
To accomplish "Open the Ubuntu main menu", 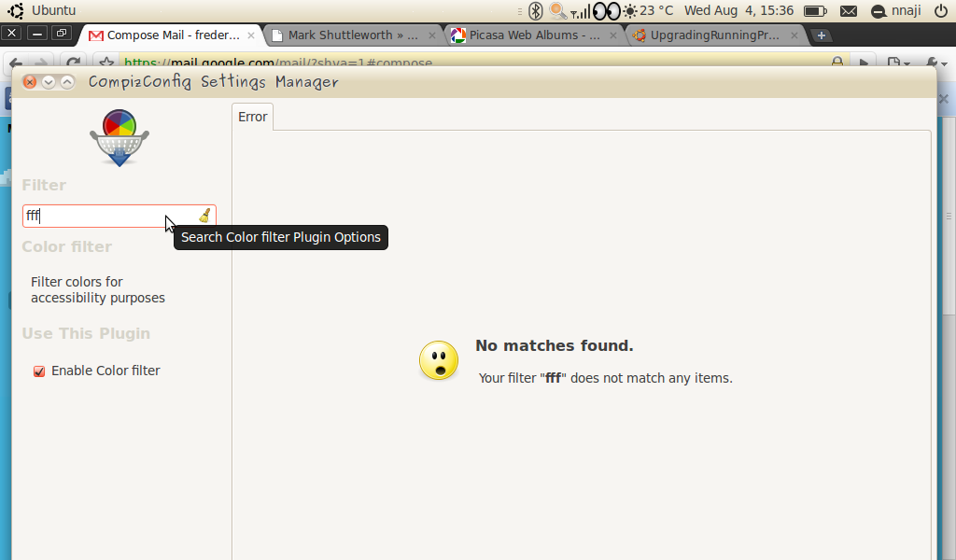I will tap(43, 11).
